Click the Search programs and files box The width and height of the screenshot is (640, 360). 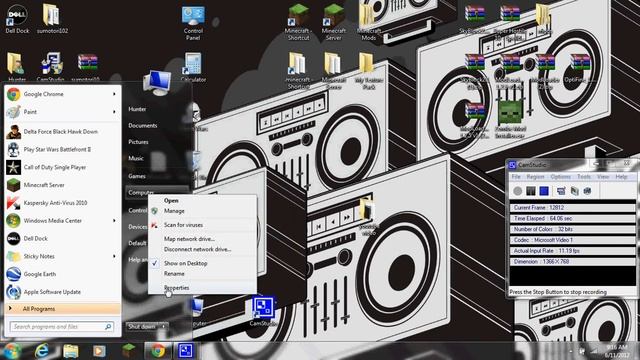point(62,327)
